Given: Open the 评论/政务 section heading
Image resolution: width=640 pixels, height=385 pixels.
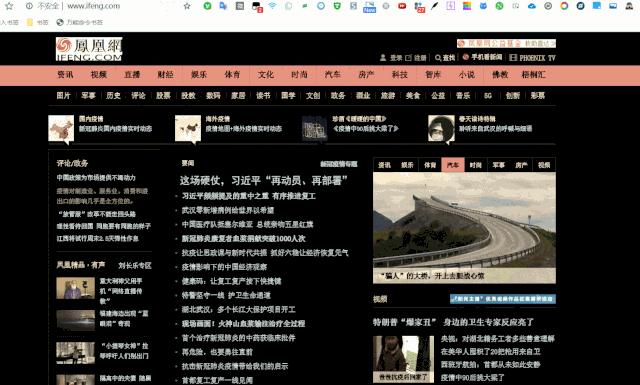Looking at the screenshot, I should 72,163.
